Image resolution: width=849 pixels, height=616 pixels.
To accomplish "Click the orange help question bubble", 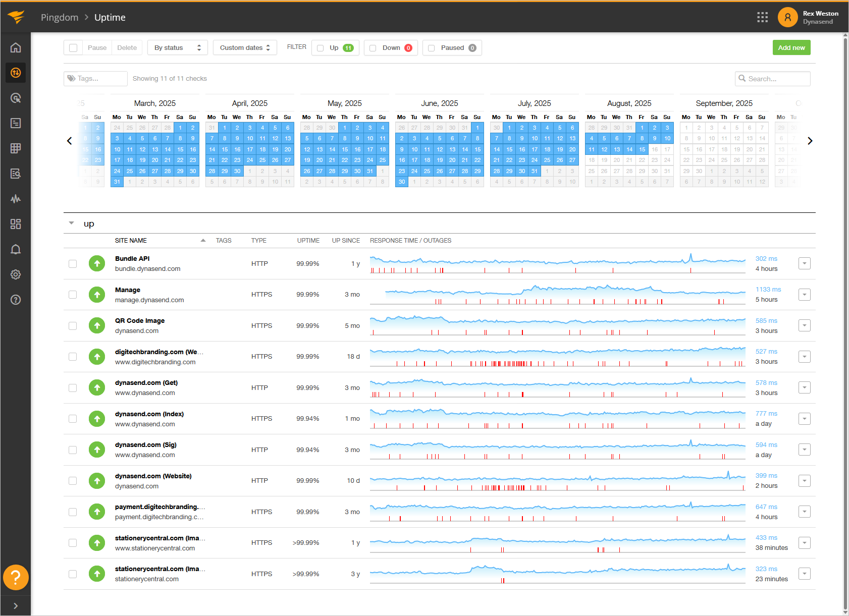I will tap(16, 577).
